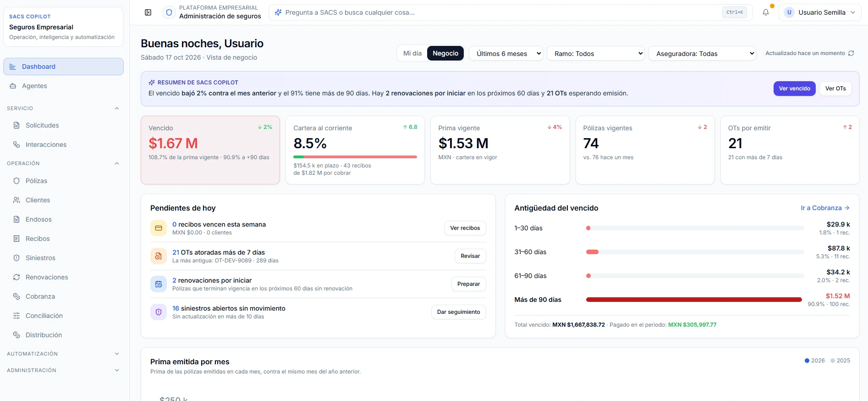This screenshot has height=401, width=868.
Task: Click the Ver OTs button
Action: coord(835,89)
